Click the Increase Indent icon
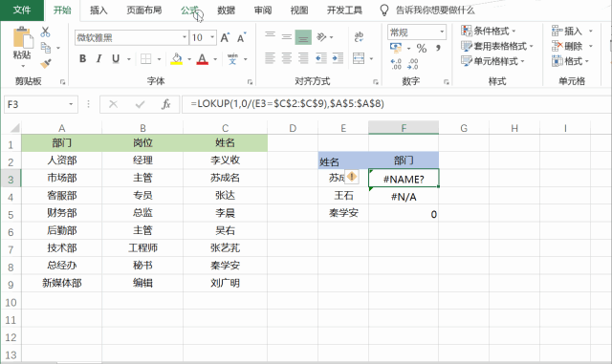The width and height of the screenshot is (612, 364). (338, 58)
